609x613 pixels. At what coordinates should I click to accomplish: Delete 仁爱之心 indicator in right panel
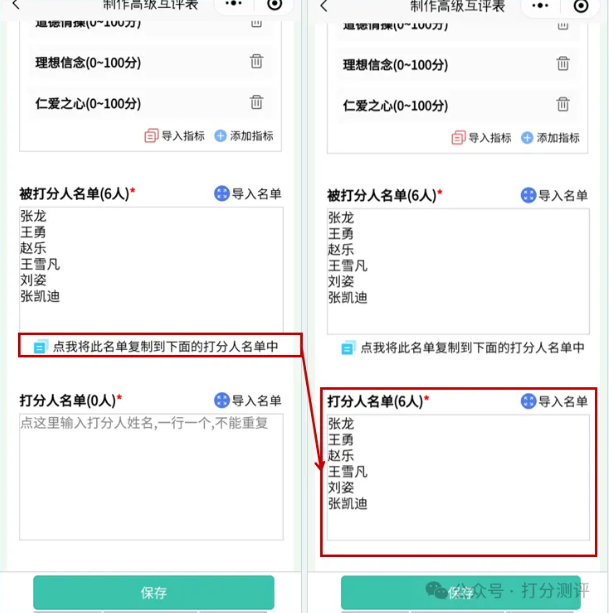tap(563, 104)
